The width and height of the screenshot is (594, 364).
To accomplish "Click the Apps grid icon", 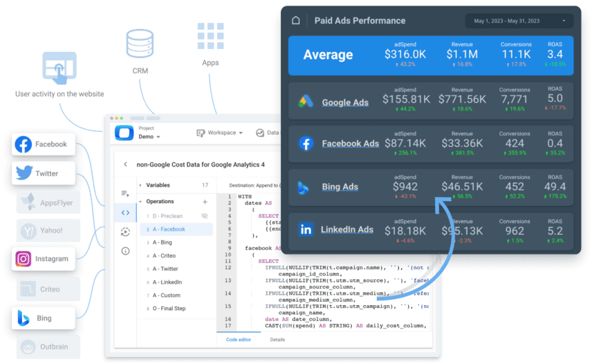I will click(211, 36).
